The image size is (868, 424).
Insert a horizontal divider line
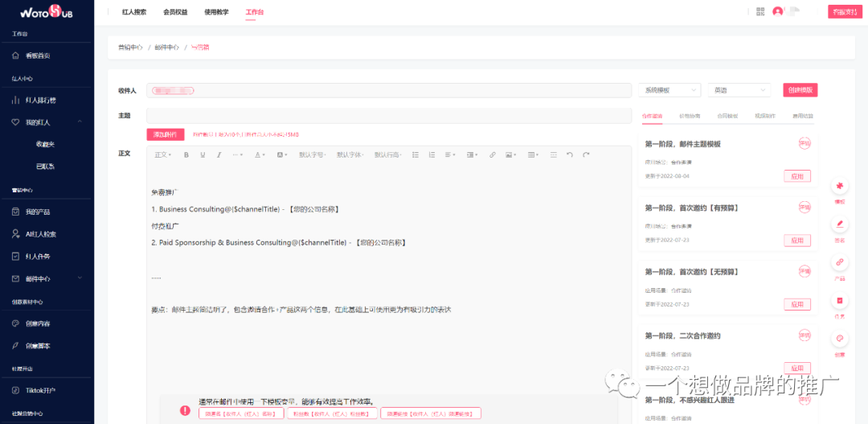[553, 155]
